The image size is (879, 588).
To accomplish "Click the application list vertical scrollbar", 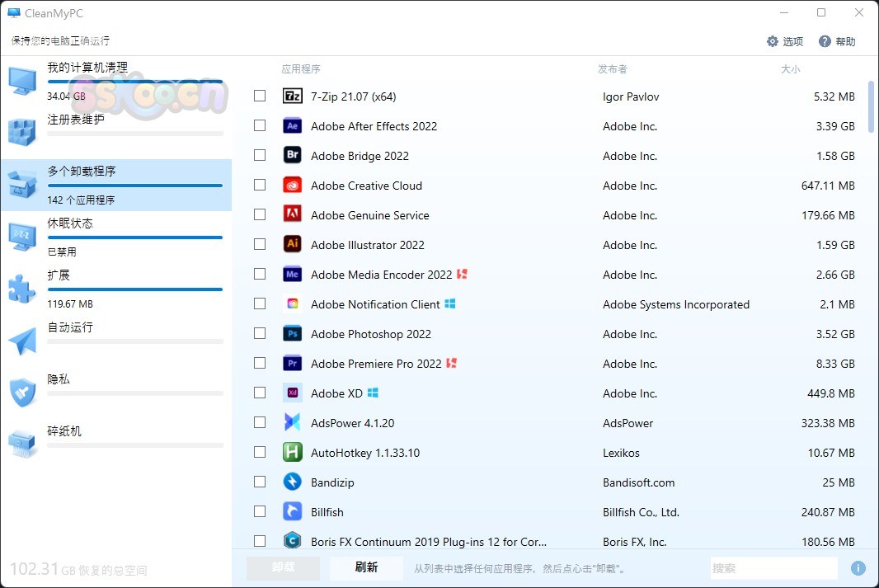I will click(x=871, y=106).
